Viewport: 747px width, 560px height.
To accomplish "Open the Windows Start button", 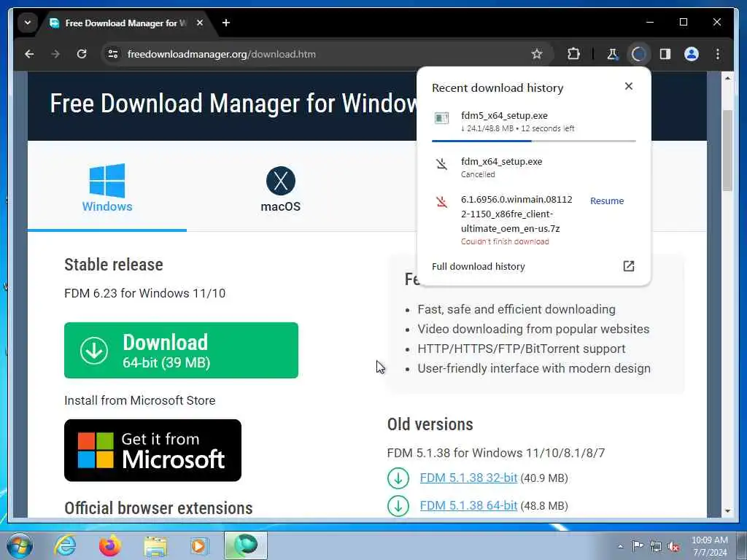I will point(20,545).
